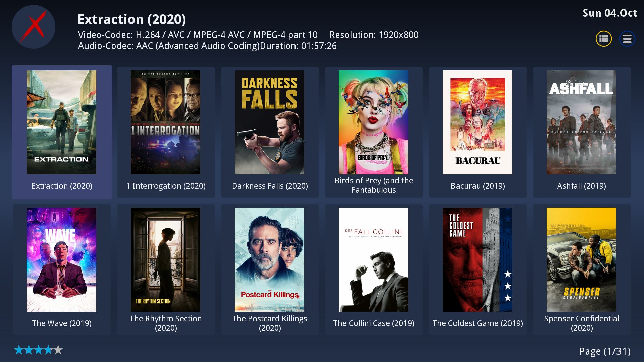This screenshot has width=644, height=362.
Task: Open the blue-circled hamburger menu icon
Action: [627, 39]
